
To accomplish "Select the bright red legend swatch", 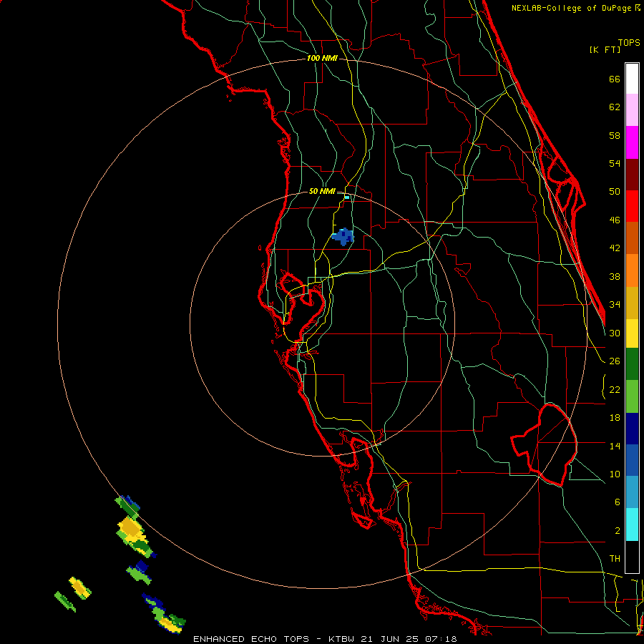I will (632, 206).
